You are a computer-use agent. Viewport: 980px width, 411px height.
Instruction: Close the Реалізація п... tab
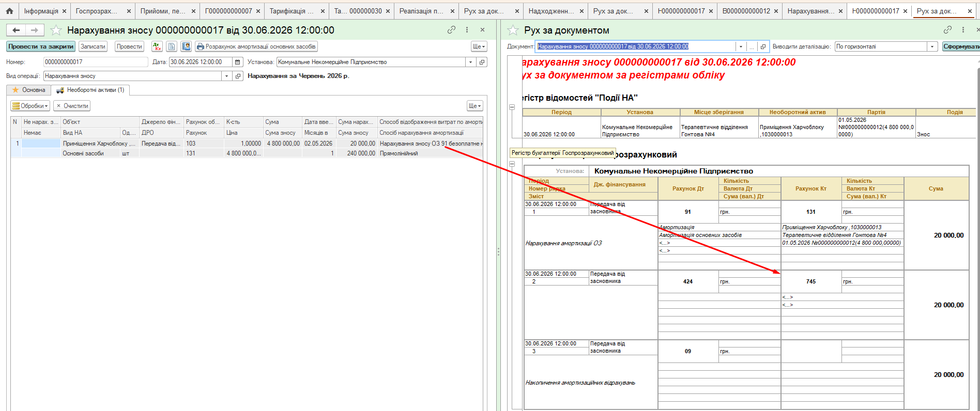(x=452, y=11)
